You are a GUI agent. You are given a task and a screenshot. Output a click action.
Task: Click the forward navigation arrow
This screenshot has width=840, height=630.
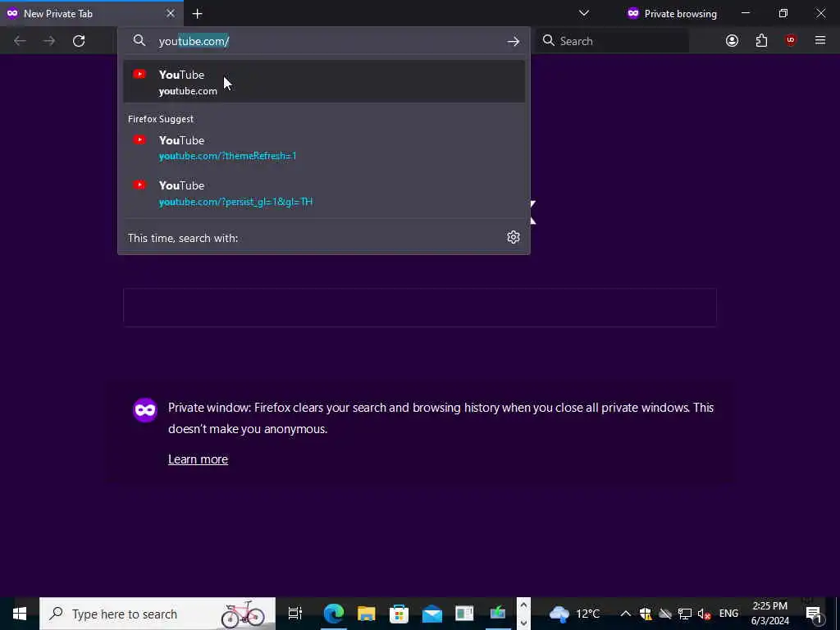tap(49, 41)
